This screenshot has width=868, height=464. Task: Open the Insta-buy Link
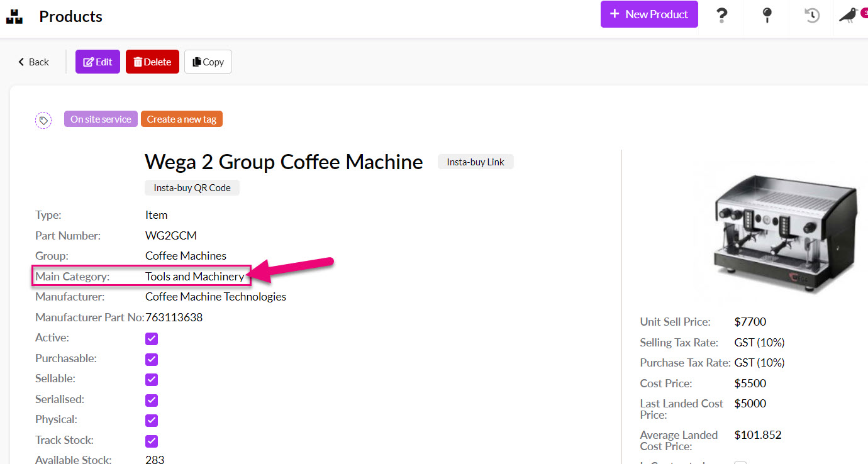click(476, 162)
